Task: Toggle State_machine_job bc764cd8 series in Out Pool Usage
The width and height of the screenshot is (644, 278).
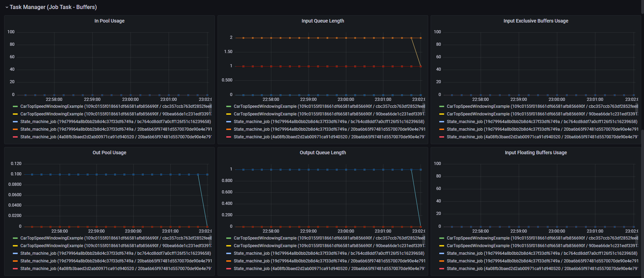Action: click(x=116, y=253)
